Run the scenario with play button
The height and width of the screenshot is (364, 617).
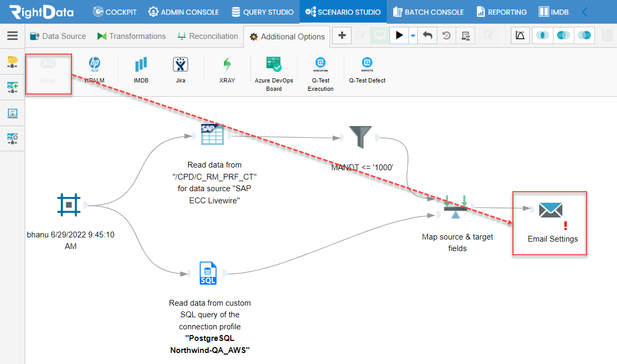pos(399,35)
